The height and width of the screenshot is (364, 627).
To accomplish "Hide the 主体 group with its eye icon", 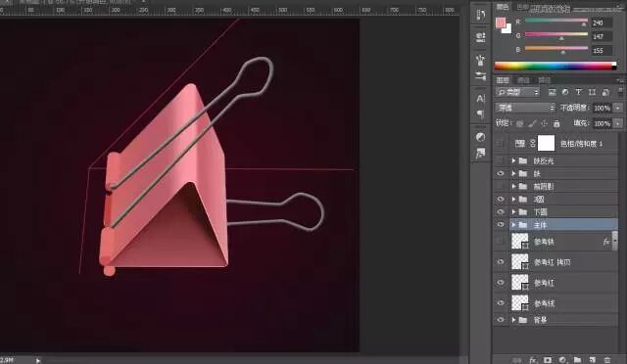I will (501, 224).
